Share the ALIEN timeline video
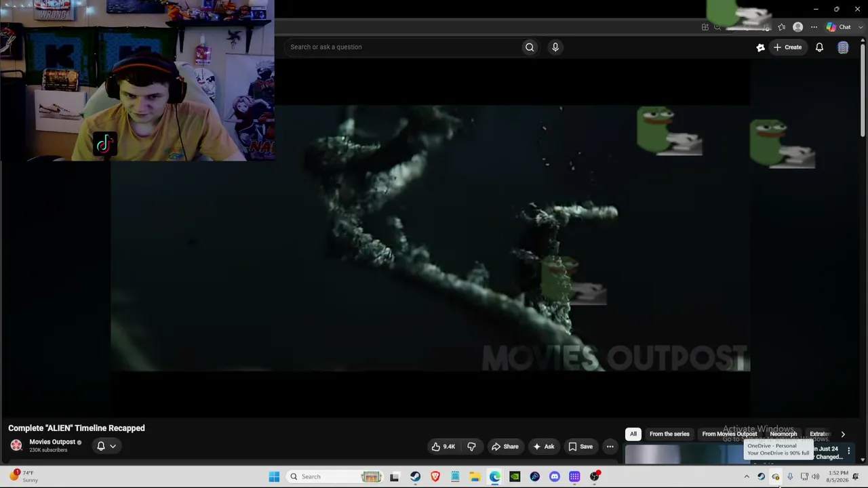The height and width of the screenshot is (488, 868). click(x=505, y=447)
